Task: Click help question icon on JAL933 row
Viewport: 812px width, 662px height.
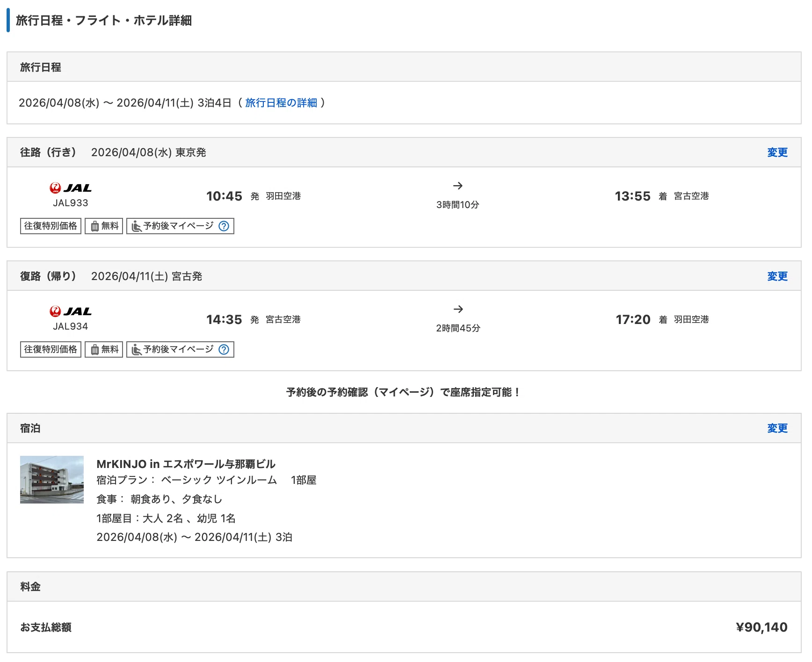Action: (x=224, y=226)
